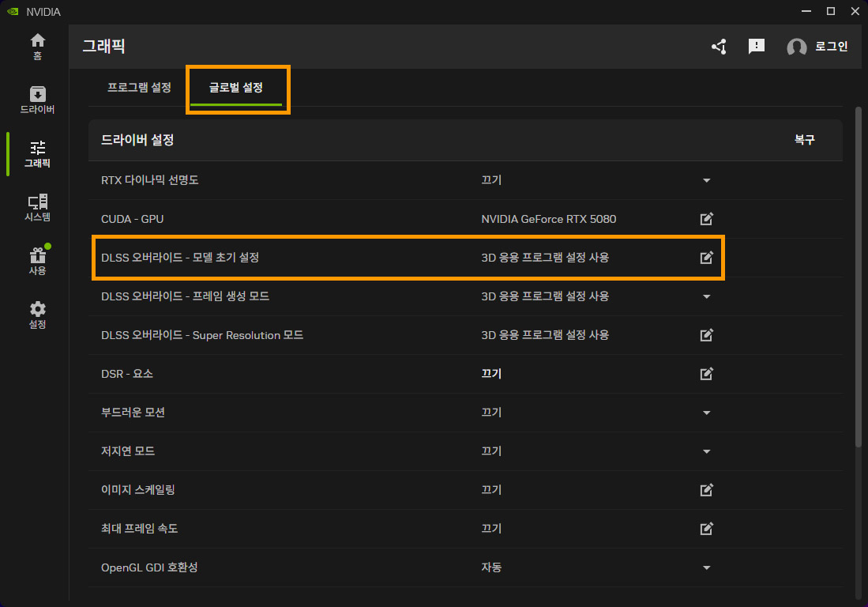Switch to 프로그램 설정 tab

[x=139, y=88]
